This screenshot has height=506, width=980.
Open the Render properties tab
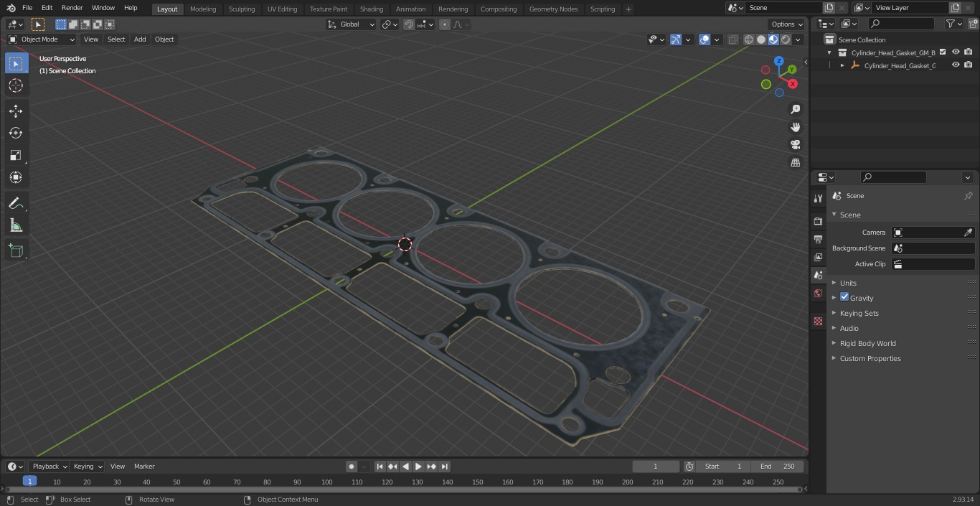click(818, 221)
